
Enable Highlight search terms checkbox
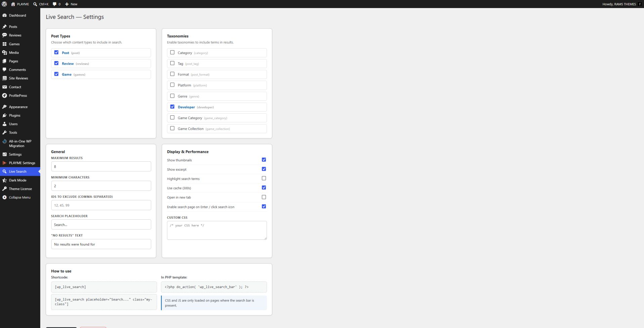(264, 178)
